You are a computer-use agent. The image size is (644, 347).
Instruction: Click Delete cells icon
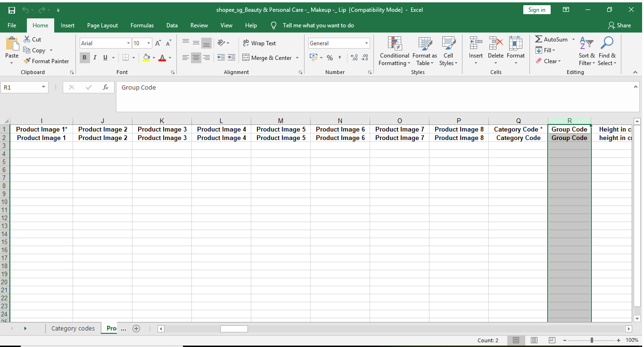click(x=495, y=43)
